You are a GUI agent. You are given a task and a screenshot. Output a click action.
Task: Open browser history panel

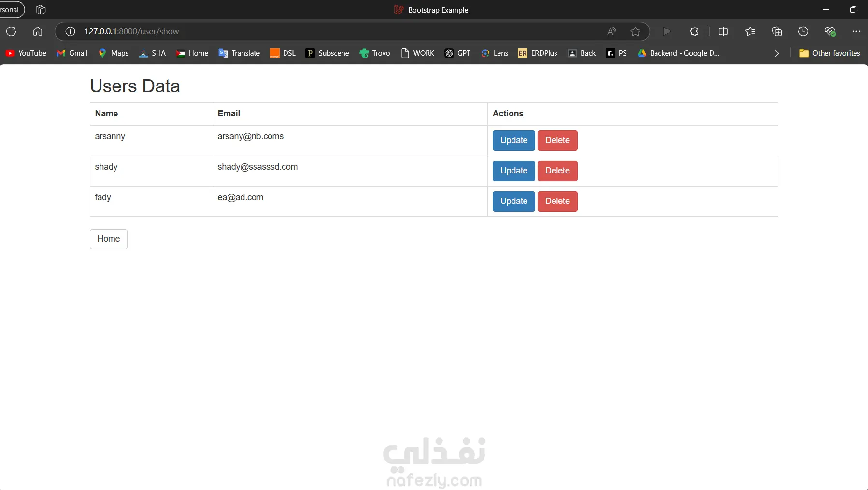802,31
